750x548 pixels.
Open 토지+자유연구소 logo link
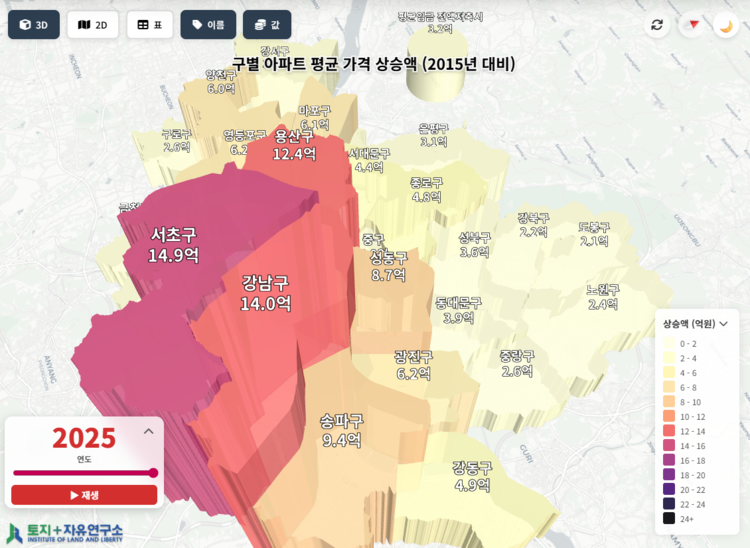tap(66, 532)
